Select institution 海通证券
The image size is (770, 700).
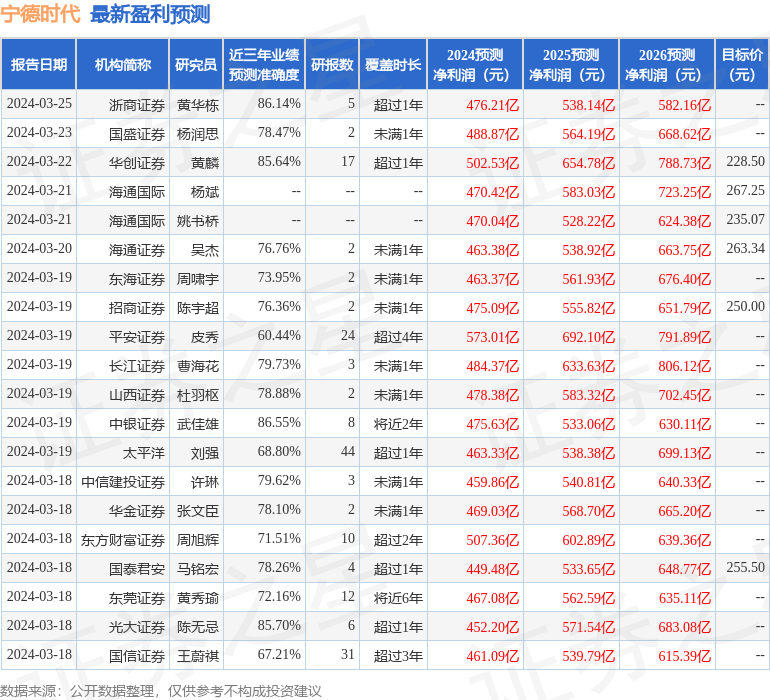pos(137,250)
